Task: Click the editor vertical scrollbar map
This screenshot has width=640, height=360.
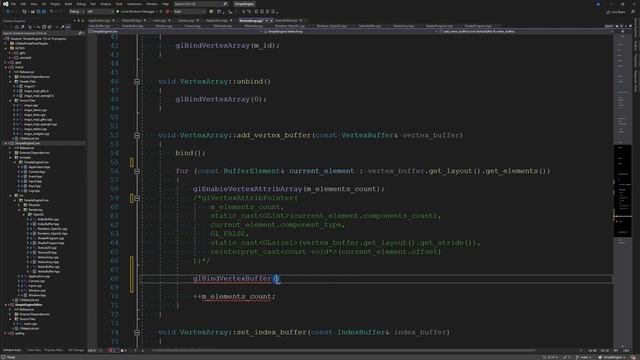Action: click(622, 192)
